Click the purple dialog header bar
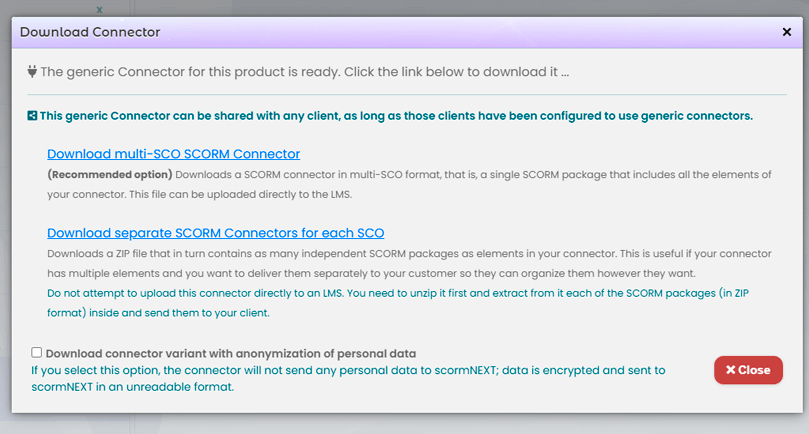This screenshot has height=434, width=809. click(407, 32)
